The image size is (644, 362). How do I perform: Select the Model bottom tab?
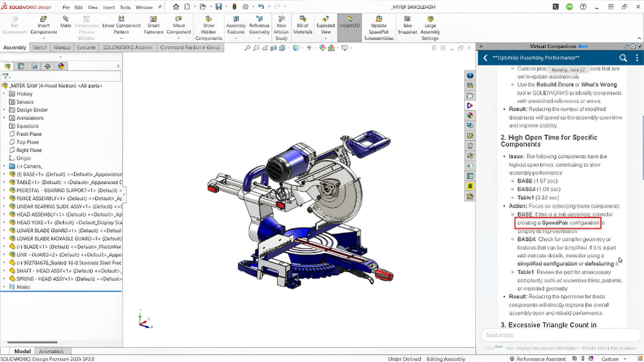23,351
